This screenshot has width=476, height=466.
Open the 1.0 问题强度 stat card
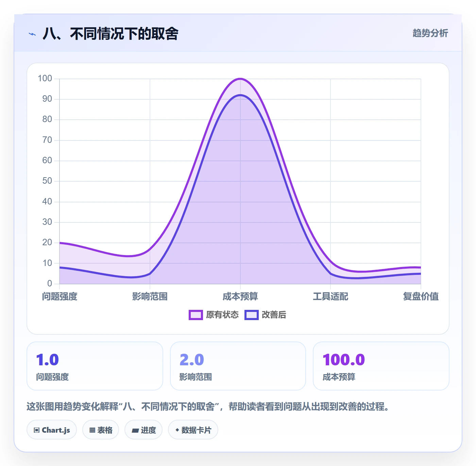[x=95, y=366]
